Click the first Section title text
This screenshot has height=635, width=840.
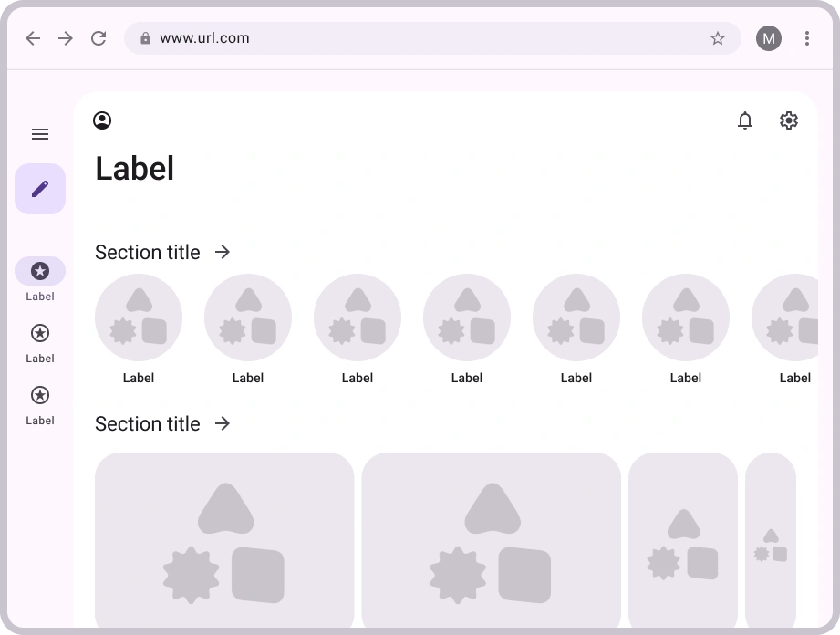[148, 253]
